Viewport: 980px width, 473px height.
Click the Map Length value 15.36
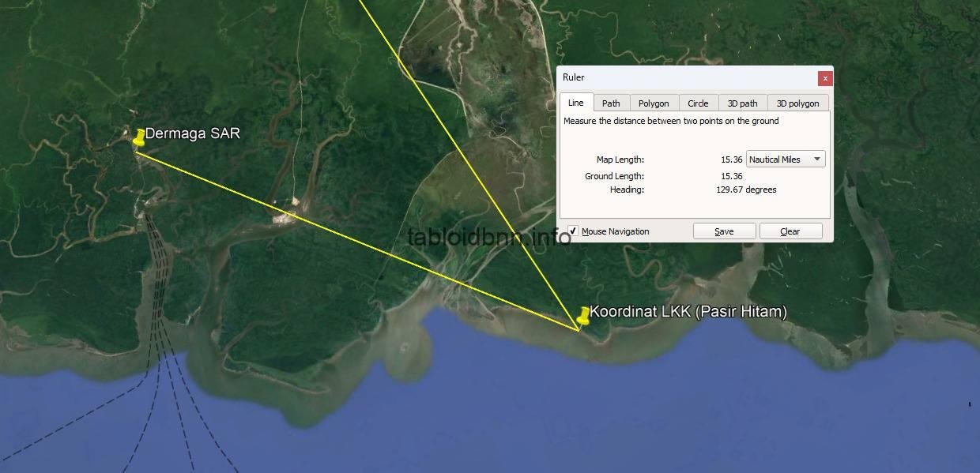pyautogui.click(x=731, y=160)
